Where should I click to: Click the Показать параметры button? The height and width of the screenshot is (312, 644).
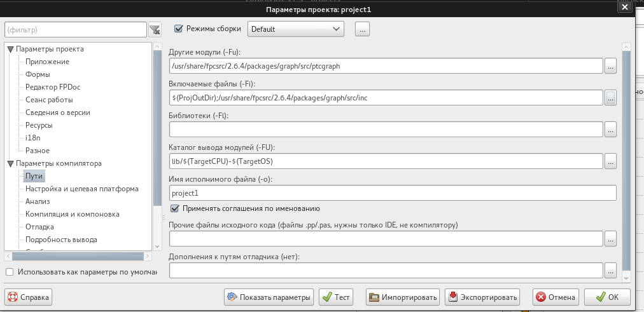(x=269, y=297)
